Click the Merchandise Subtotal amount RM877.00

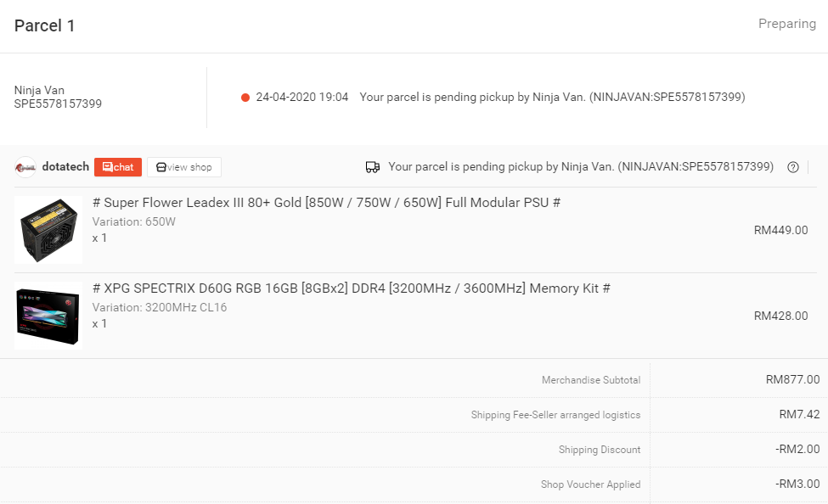792,379
